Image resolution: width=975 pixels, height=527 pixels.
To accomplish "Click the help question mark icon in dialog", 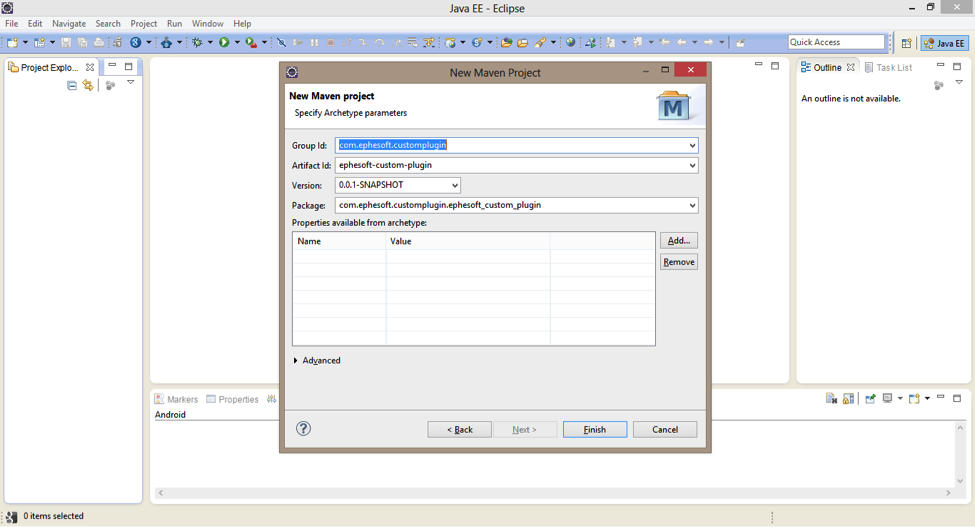I will pos(303,428).
